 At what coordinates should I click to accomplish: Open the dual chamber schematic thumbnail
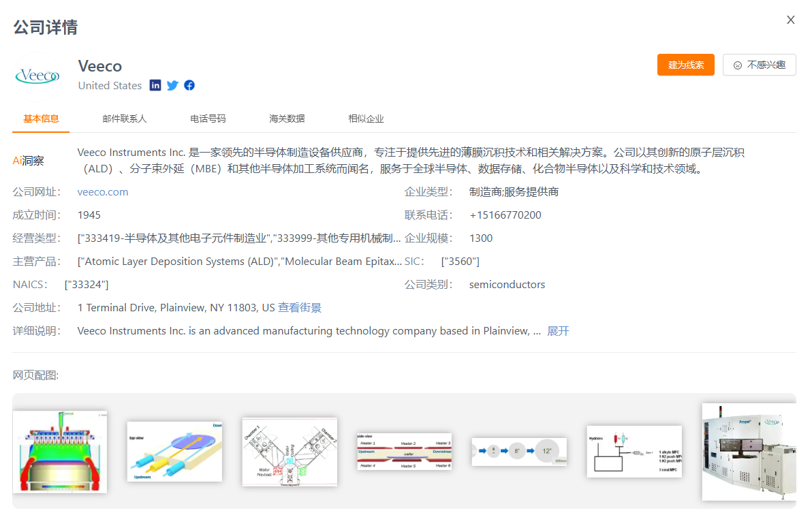[290, 452]
